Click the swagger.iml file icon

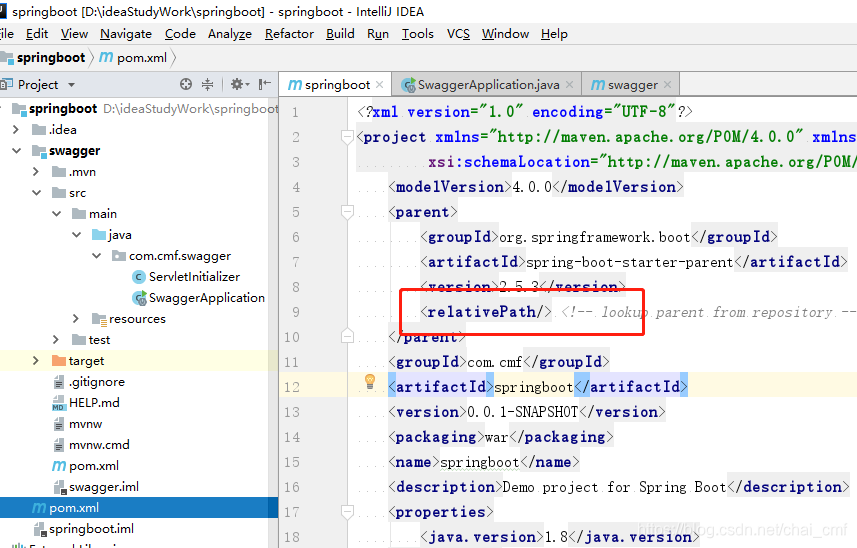point(60,487)
